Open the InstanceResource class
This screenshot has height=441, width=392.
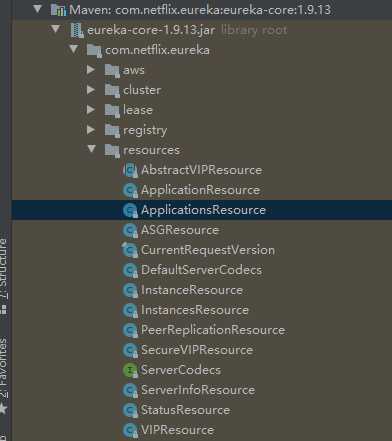point(192,290)
